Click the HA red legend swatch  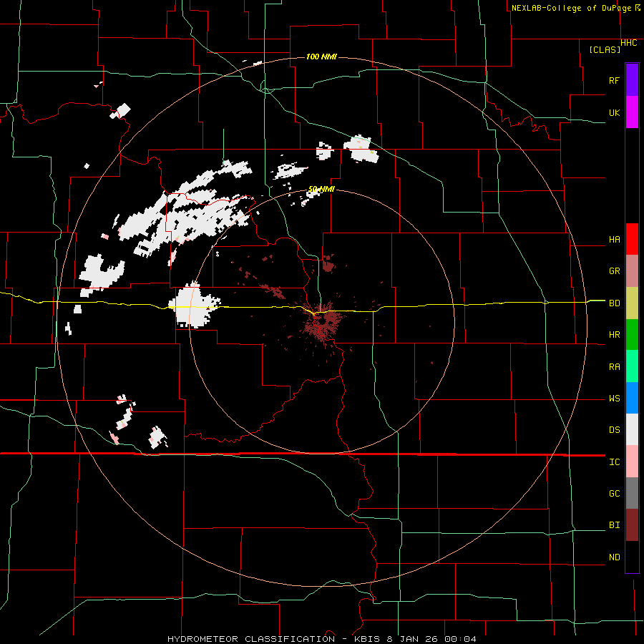tap(632, 239)
